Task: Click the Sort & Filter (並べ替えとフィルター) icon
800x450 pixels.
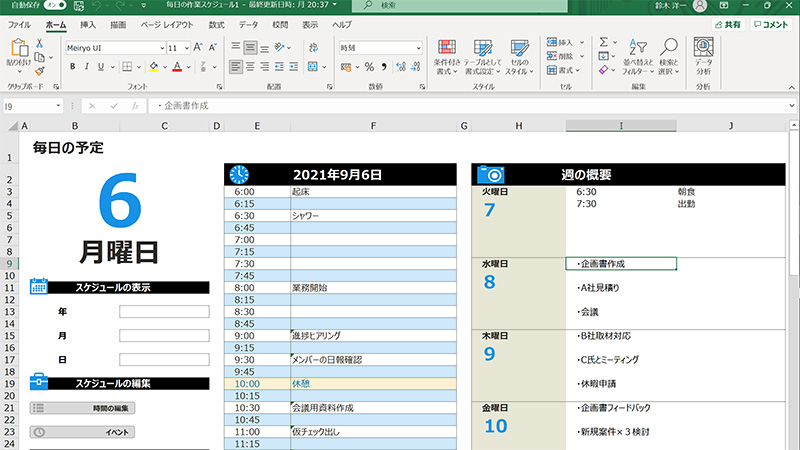Action: [x=638, y=57]
